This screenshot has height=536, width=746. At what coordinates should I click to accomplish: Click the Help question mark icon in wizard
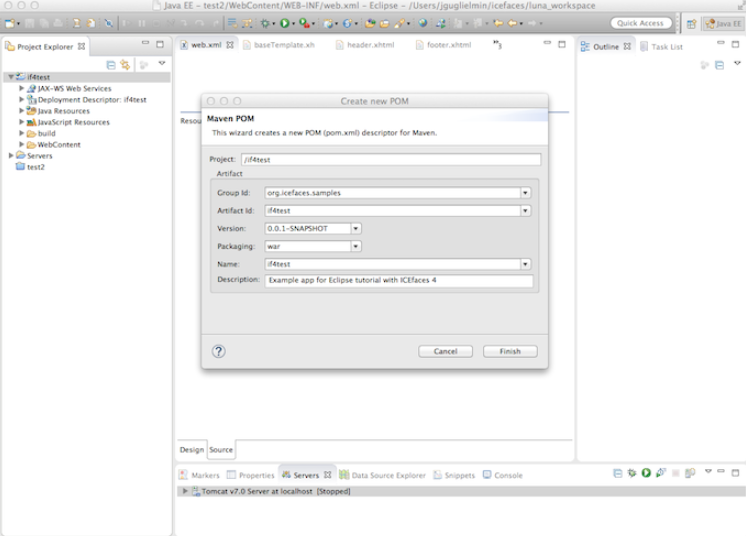[x=219, y=351]
